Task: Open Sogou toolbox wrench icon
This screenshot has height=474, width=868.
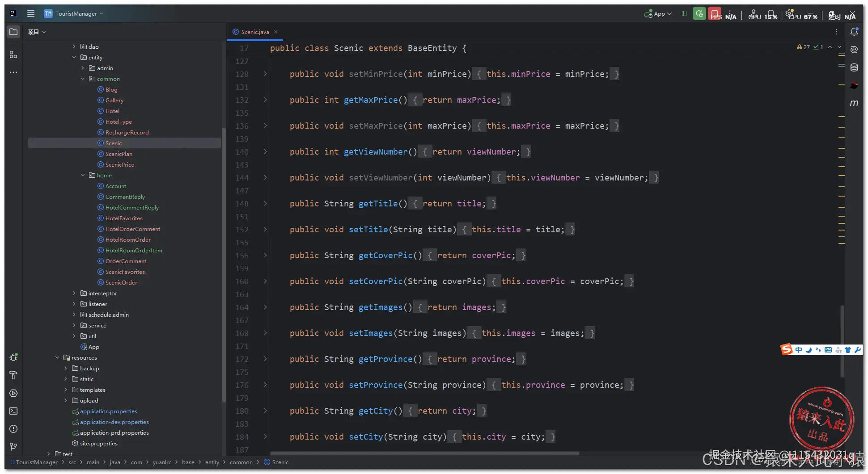Action: pos(858,350)
